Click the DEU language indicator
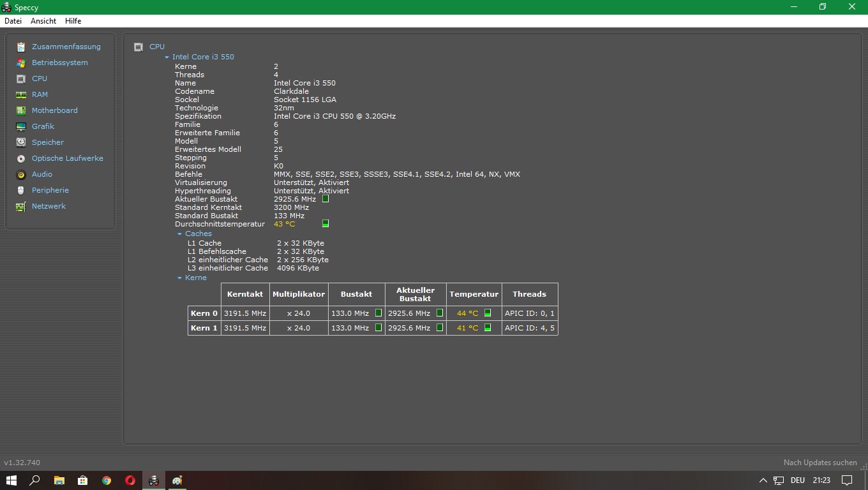Image resolution: width=868 pixels, height=490 pixels. [x=798, y=480]
